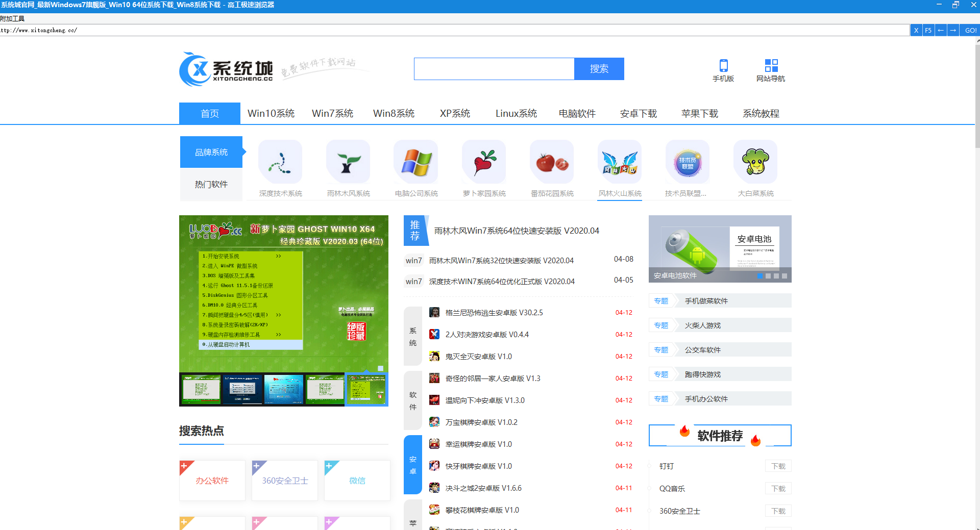Select the 品牌系统 side tab

point(211,152)
